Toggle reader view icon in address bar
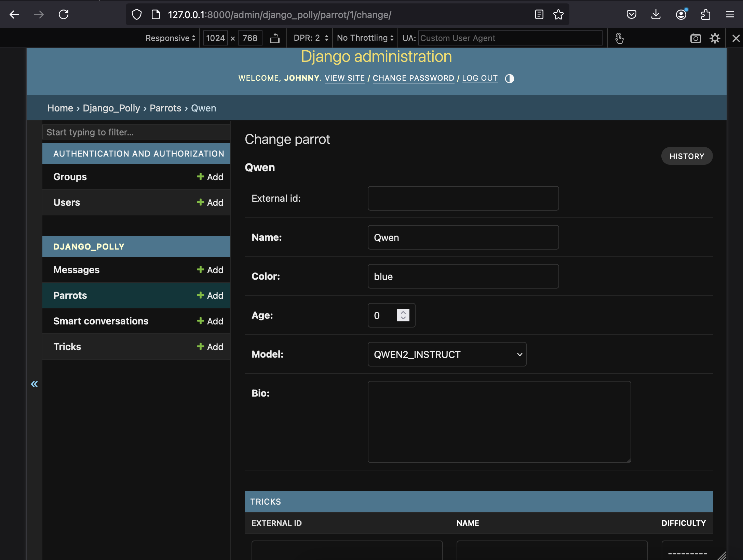743x560 pixels. click(539, 15)
